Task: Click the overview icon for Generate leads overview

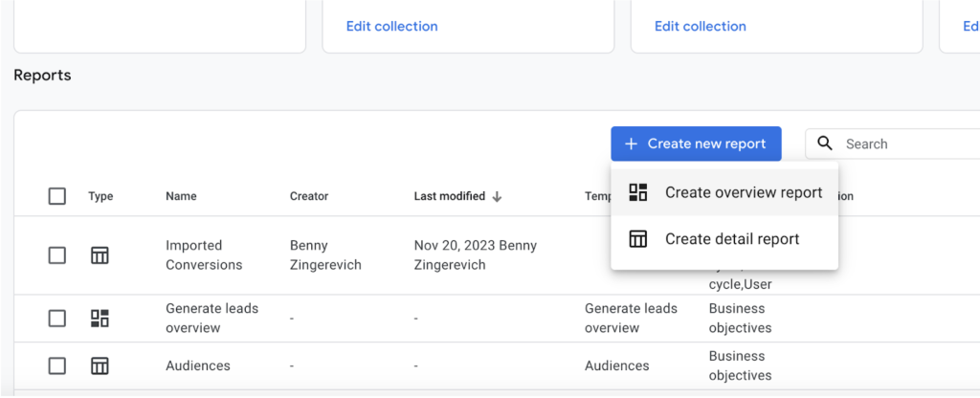Action: click(100, 319)
